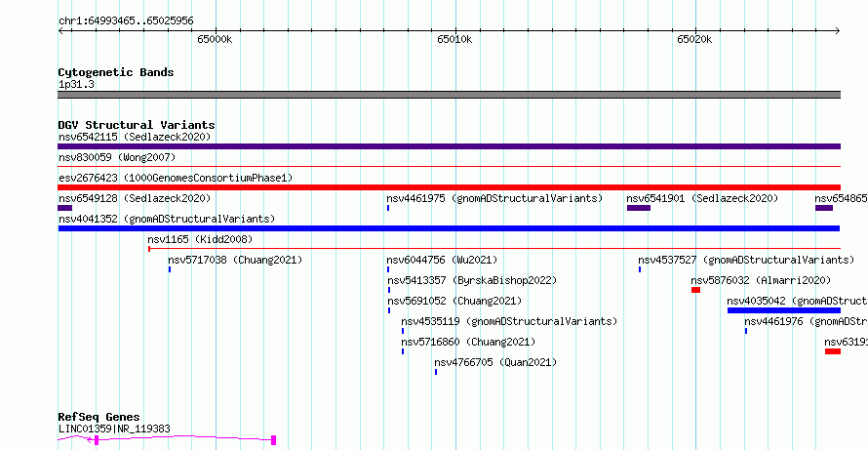
Task: Open the nsv5691052 (Chuang2021) variant
Action: pos(454,301)
